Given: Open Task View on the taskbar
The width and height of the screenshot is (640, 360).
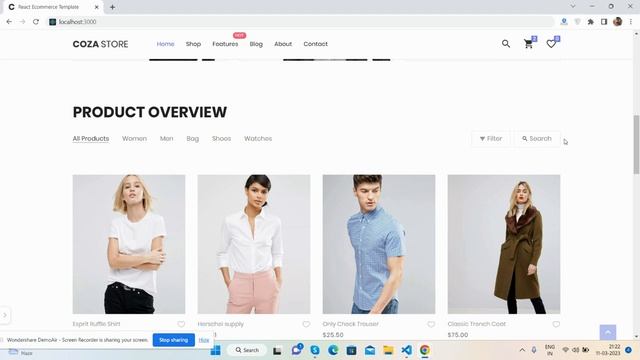Looking at the screenshot, I should click(277, 350).
